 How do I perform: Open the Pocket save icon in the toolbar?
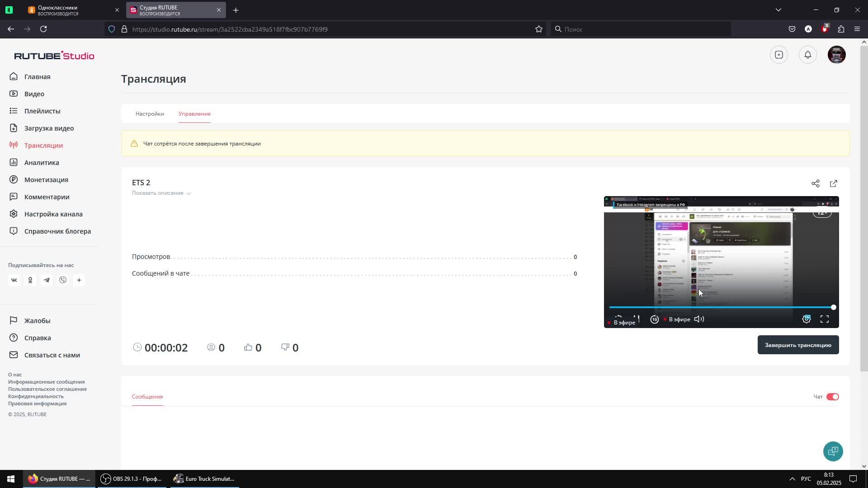click(792, 29)
